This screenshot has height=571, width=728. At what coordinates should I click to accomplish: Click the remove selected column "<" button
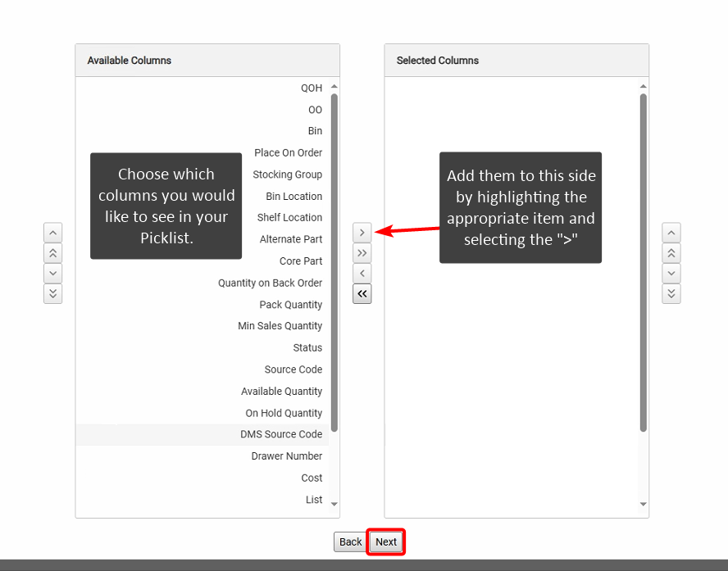point(362,274)
